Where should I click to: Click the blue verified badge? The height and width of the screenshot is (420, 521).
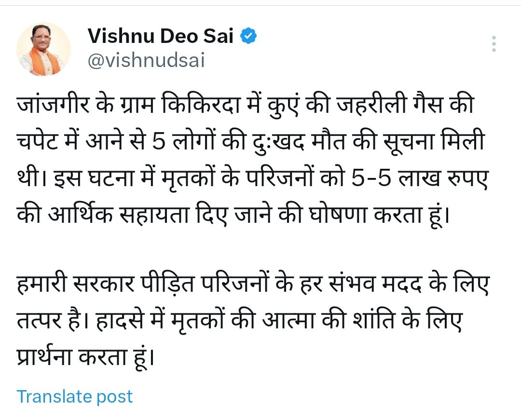coord(249,37)
